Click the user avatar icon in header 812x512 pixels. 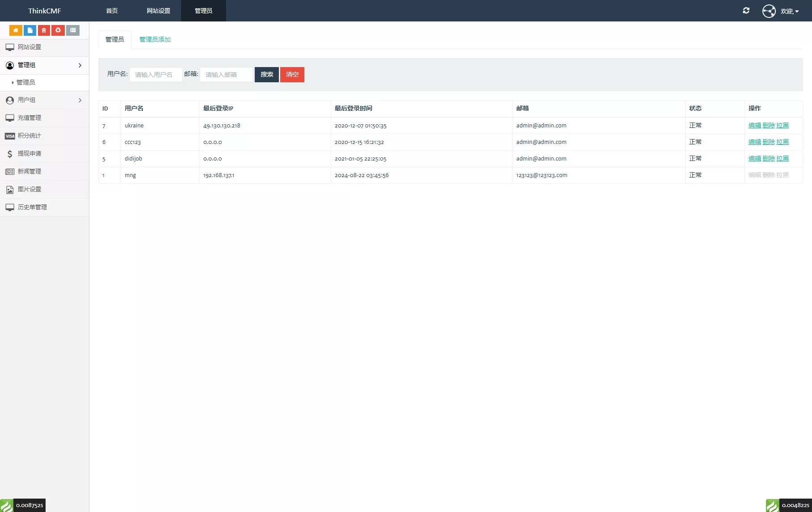[769, 11]
